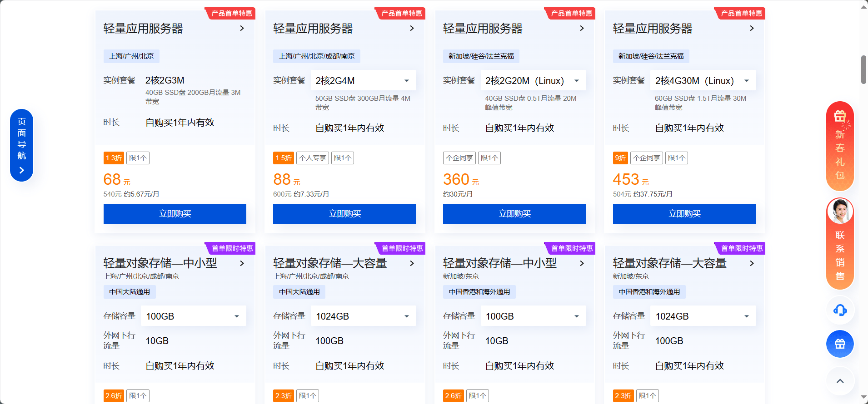Click the 轻量应用服务器 title on 88元 card

pyautogui.click(x=313, y=29)
